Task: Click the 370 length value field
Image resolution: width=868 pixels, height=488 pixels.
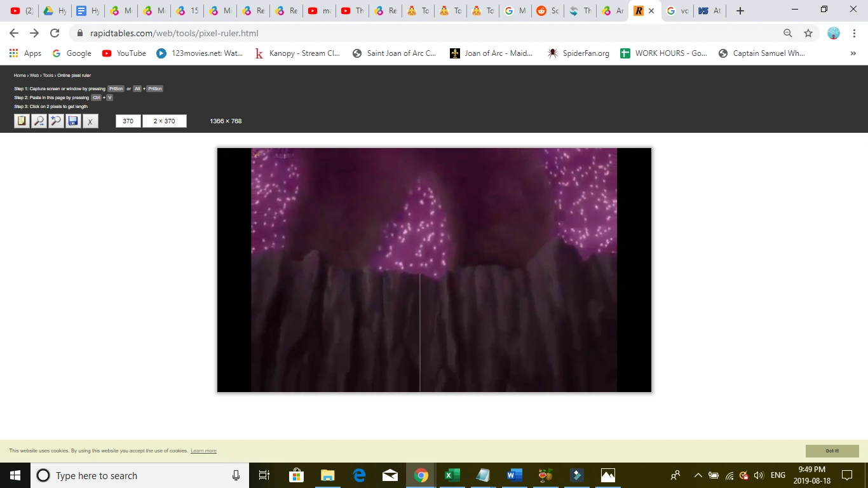Action: coord(128,121)
